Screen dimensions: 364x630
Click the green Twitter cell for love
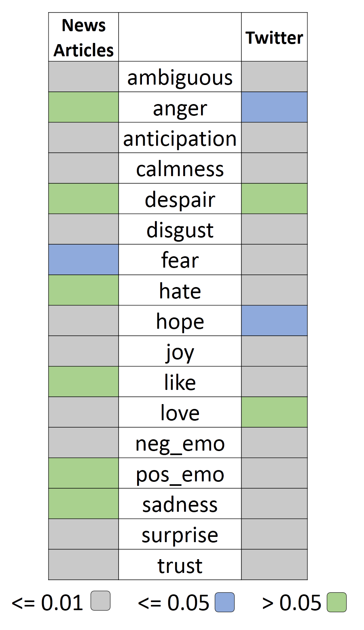pos(274,412)
